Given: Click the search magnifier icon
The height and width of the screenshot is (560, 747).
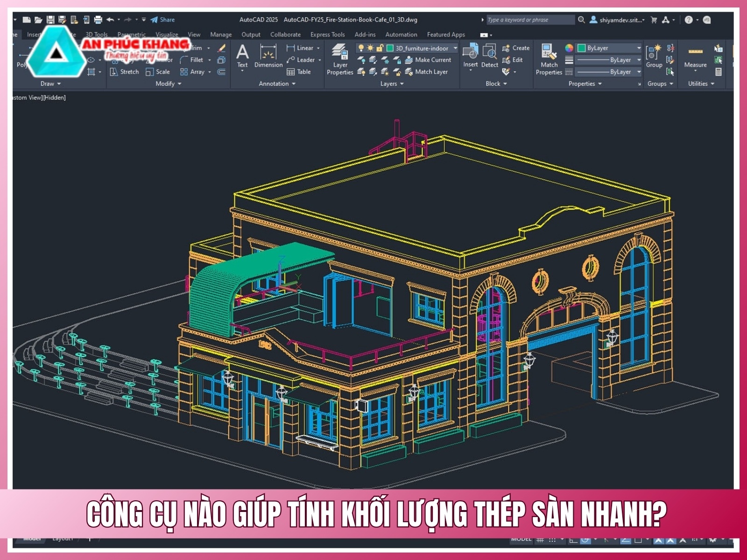Looking at the screenshot, I should [x=581, y=20].
